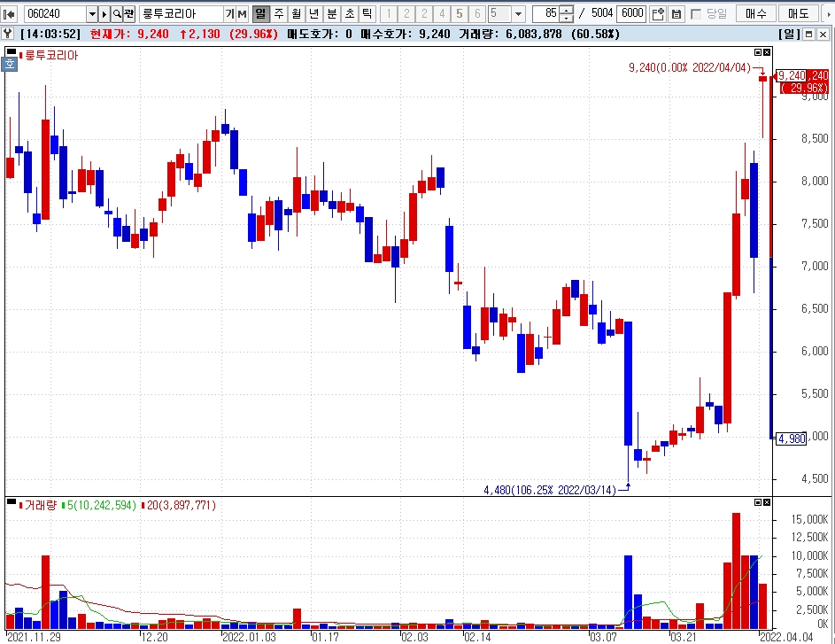Switch to 주 weekly period
Image resolution: width=835 pixels, height=644 pixels.
click(x=279, y=13)
